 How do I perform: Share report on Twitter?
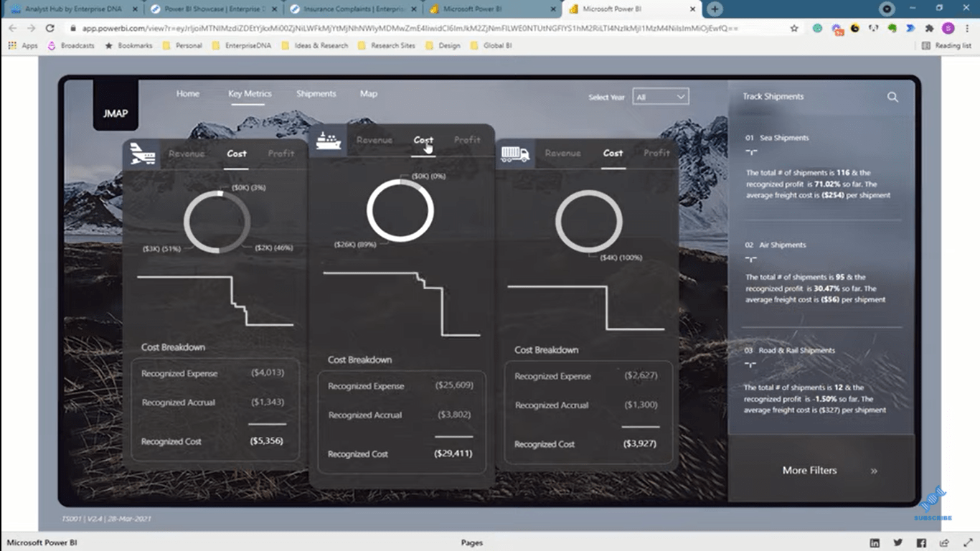(x=898, y=543)
